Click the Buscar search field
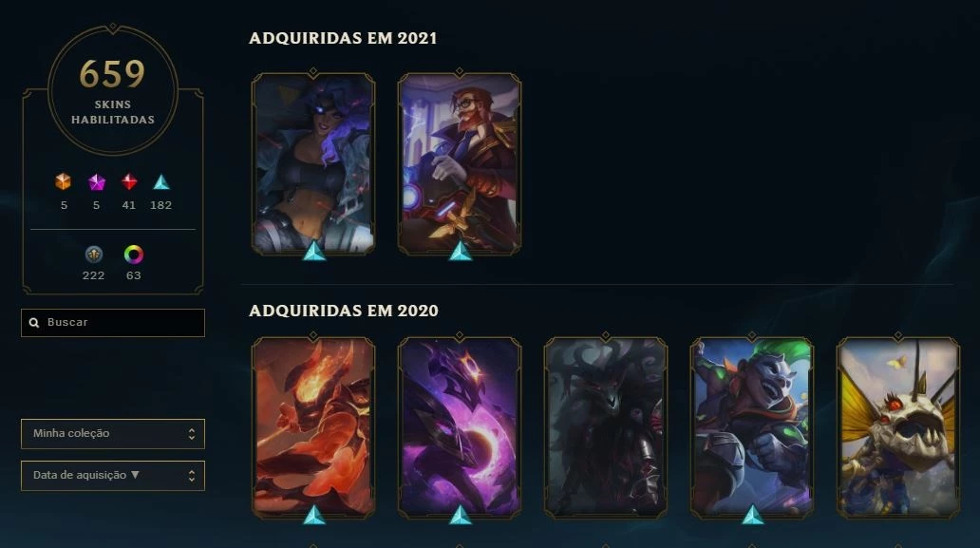 (112, 322)
